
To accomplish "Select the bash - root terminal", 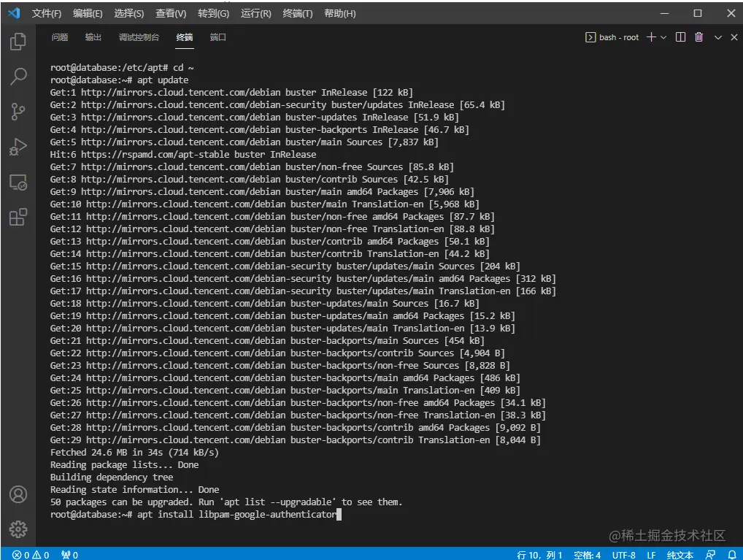I will 612,37.
